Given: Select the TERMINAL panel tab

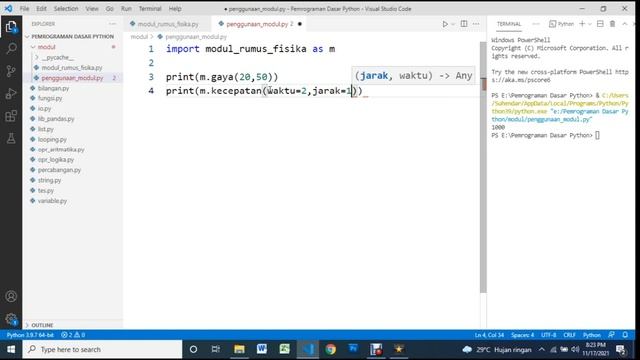Looking at the screenshot, I should [x=509, y=24].
